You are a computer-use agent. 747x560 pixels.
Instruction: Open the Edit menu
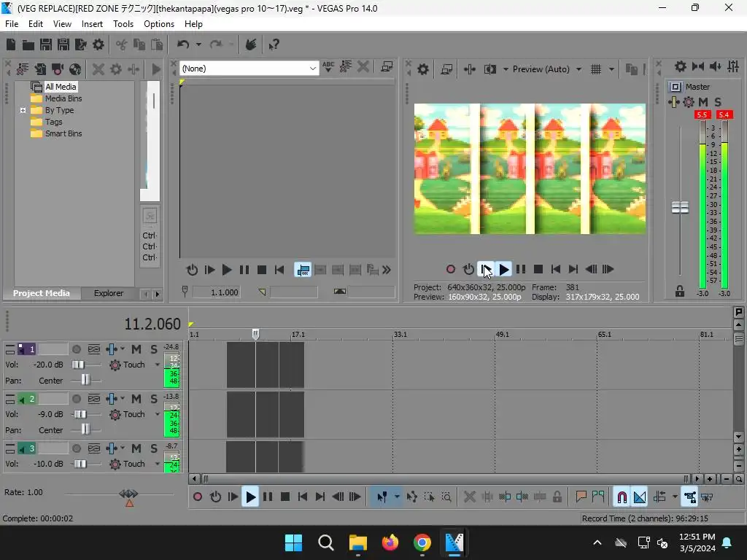coord(35,24)
